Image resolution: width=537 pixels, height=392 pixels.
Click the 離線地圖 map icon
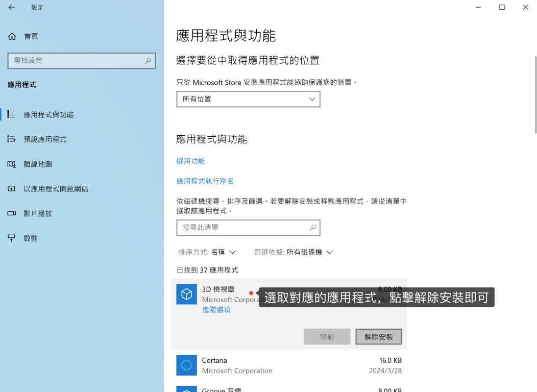12,164
